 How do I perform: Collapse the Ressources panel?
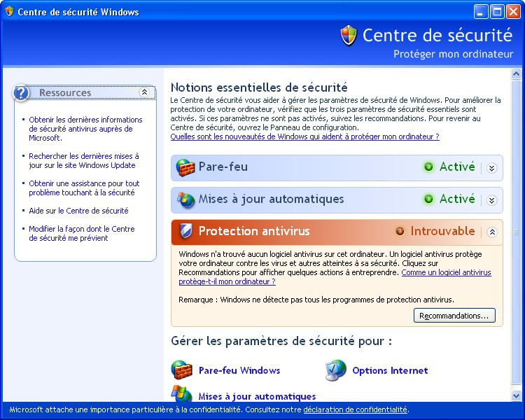click(144, 92)
